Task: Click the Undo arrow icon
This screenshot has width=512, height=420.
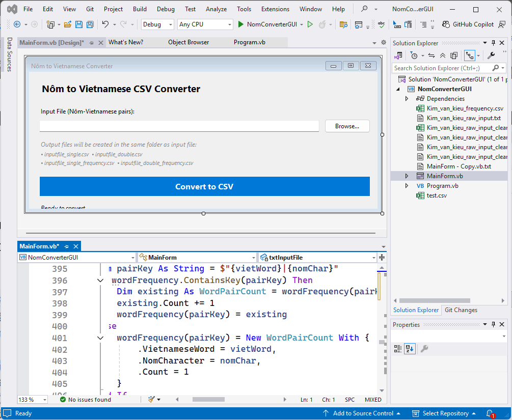Action: tap(105, 24)
